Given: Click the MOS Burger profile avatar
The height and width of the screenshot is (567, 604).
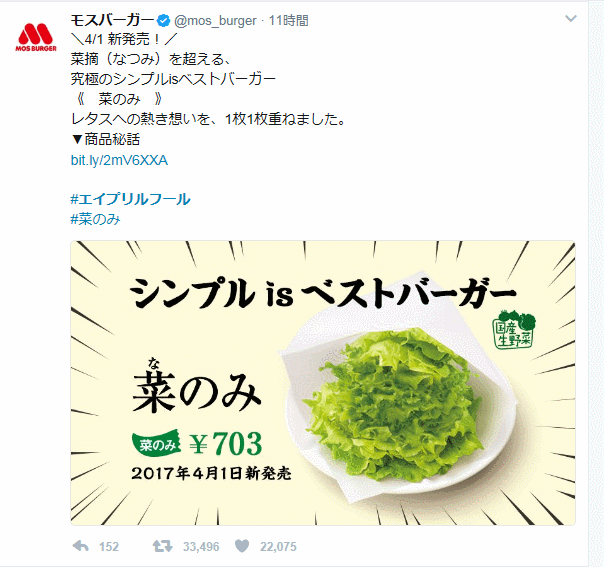Looking at the screenshot, I should (x=36, y=37).
